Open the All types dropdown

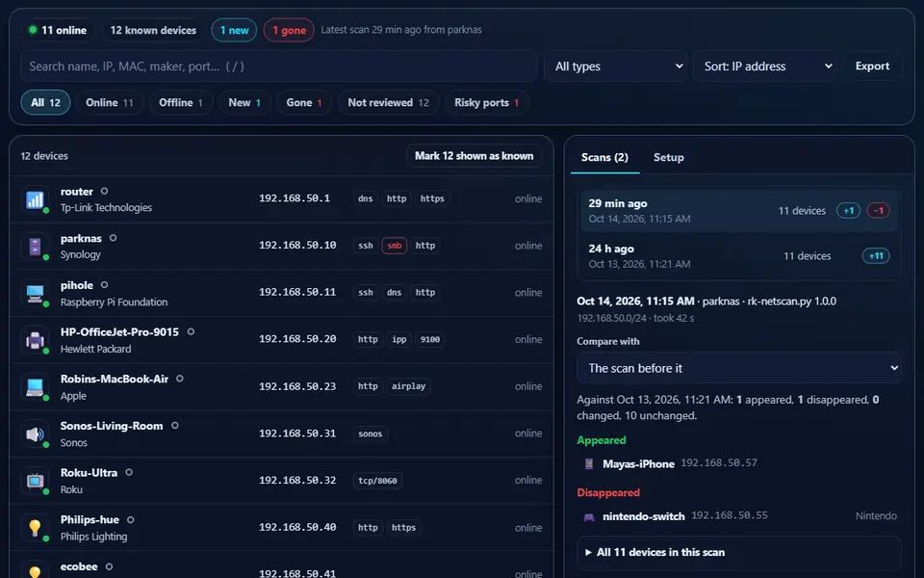[615, 66]
